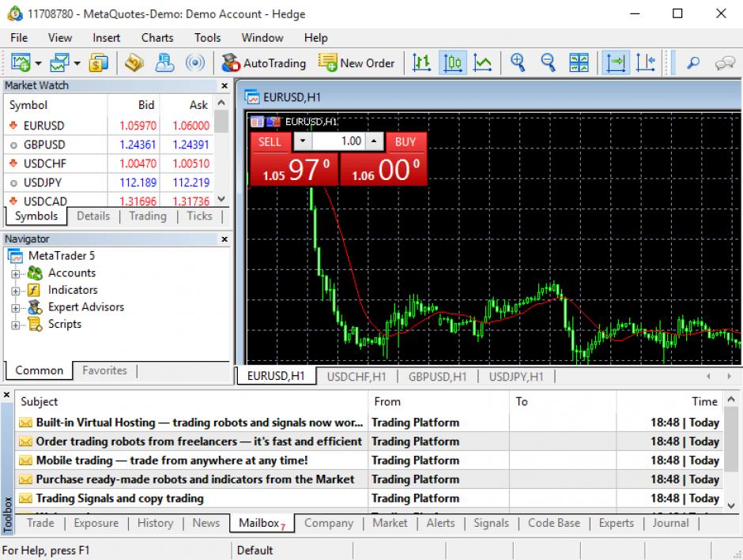Click the New Order button
Screen dimensions: 743x560
[356, 63]
